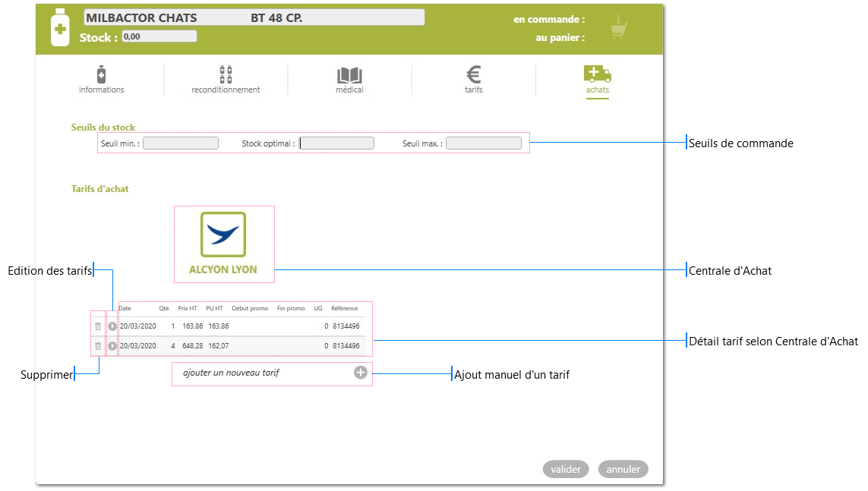This screenshot has width=868, height=491.
Task: Switch to the reconditionnement tab
Action: tap(226, 80)
